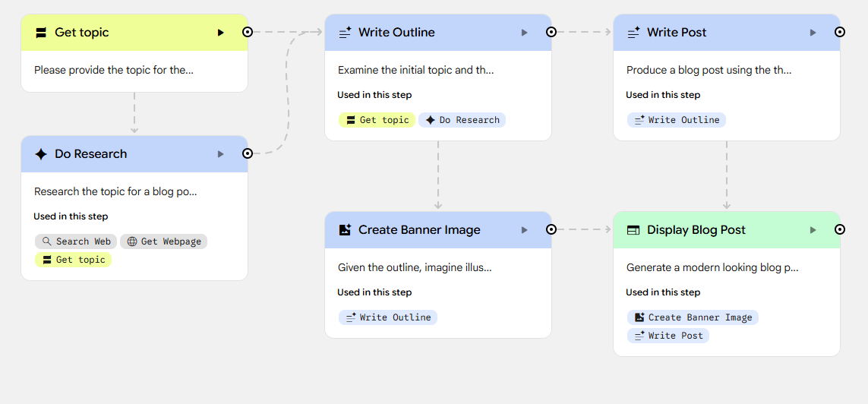The image size is (868, 404).
Task: Select the Get Webpage tool chip
Action: tap(163, 241)
